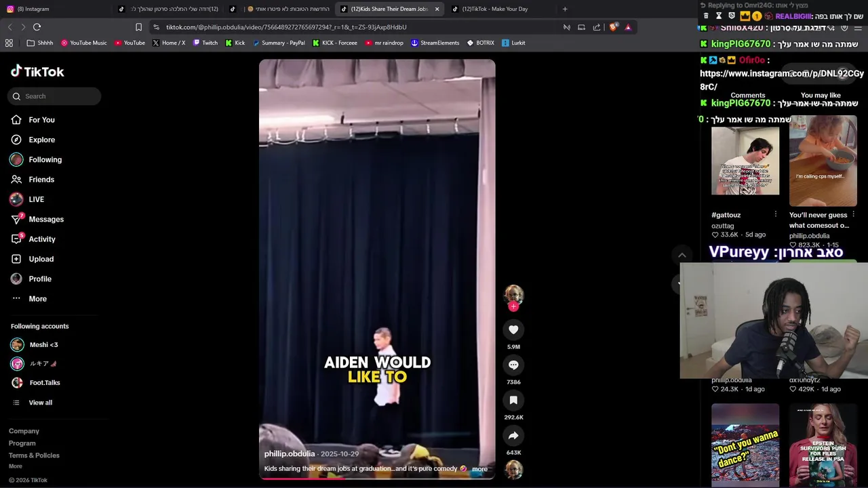Open TikTok LIVE section
This screenshot has width=868, height=488.
36,199
